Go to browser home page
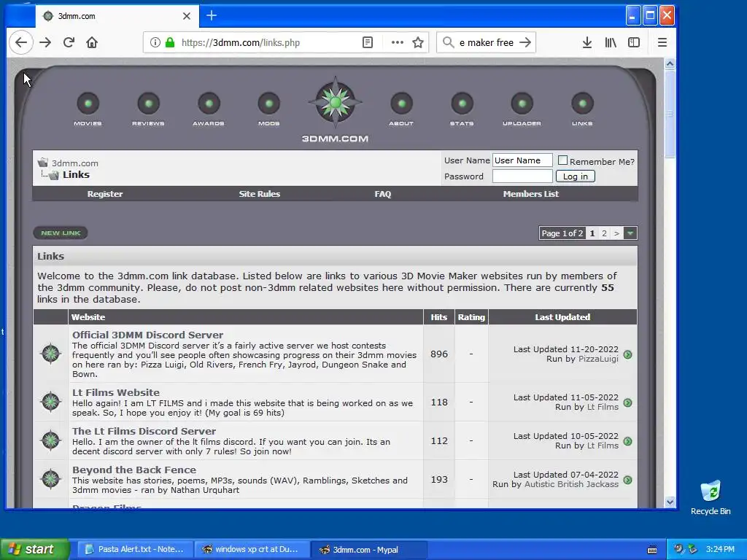 92,42
